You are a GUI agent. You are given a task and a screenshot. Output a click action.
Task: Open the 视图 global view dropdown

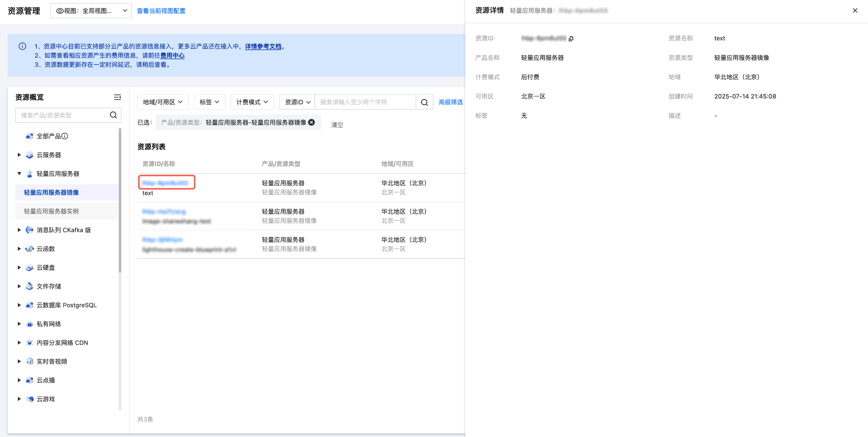(x=91, y=11)
